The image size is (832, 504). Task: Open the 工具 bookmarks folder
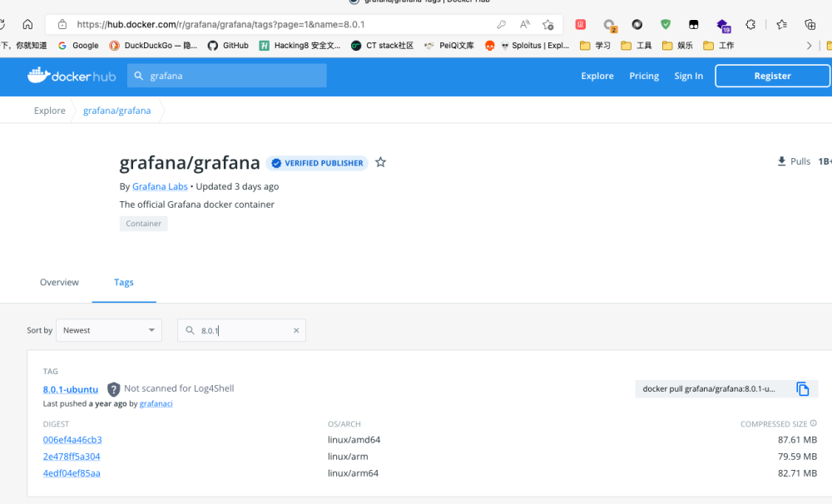(x=636, y=46)
